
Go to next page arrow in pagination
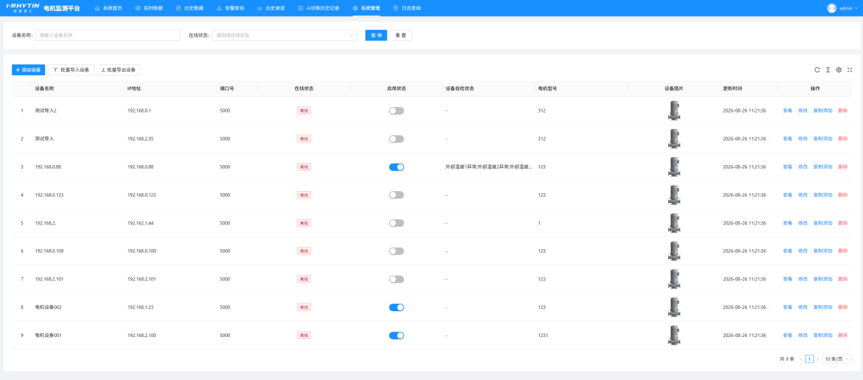(x=818, y=359)
